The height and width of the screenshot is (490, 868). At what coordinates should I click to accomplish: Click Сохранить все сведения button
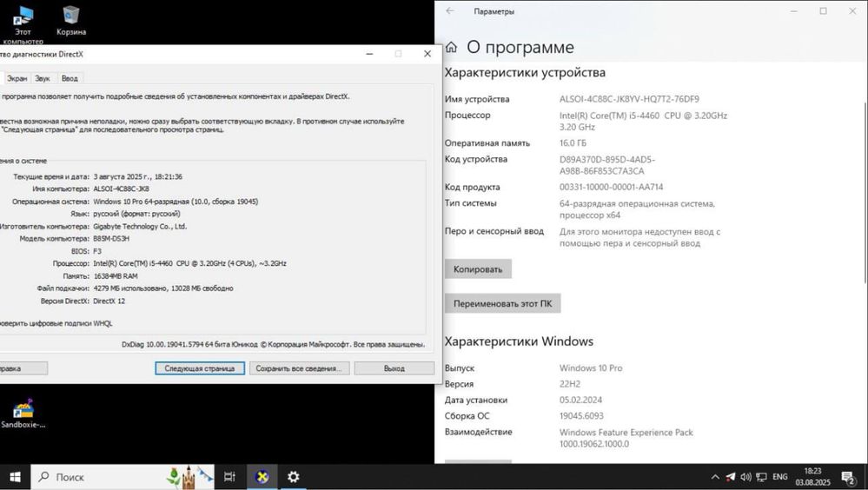[299, 368]
